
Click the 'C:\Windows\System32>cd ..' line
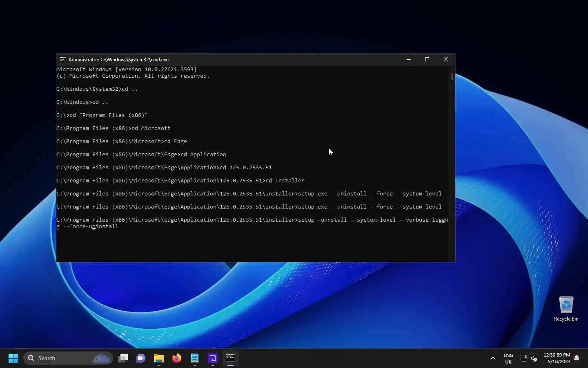click(97, 89)
